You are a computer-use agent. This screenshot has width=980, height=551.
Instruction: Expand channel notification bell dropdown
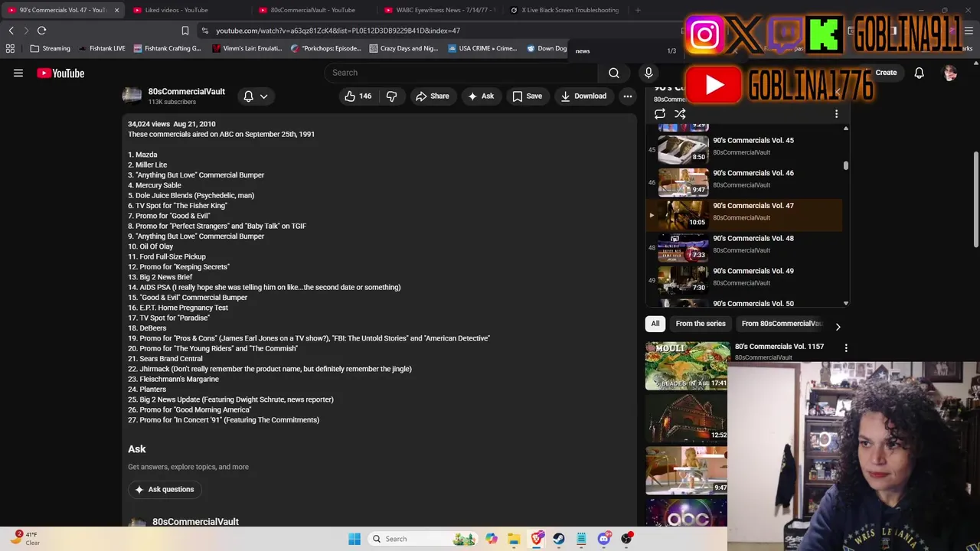(255, 96)
